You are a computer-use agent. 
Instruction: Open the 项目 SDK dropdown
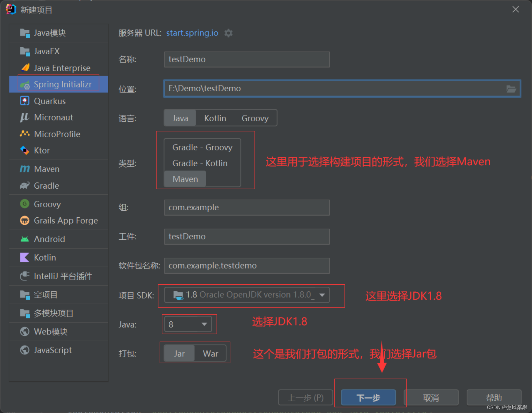247,295
